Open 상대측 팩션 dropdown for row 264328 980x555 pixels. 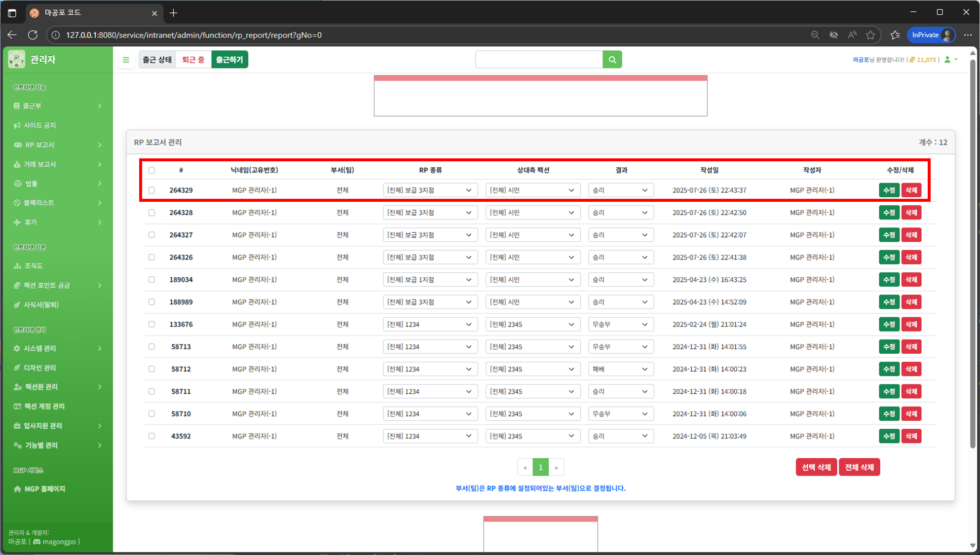pyautogui.click(x=533, y=213)
